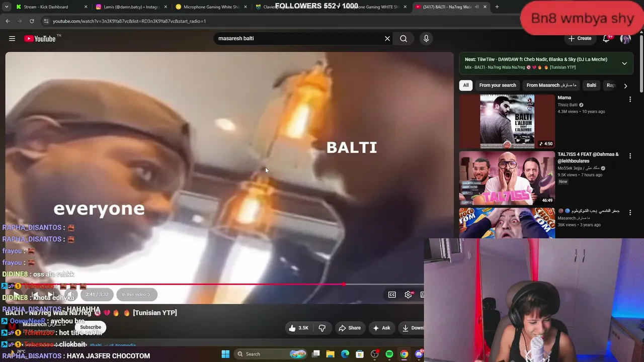This screenshot has height=362, width=644.
Task: Open the account avatar menu
Action: (625, 39)
